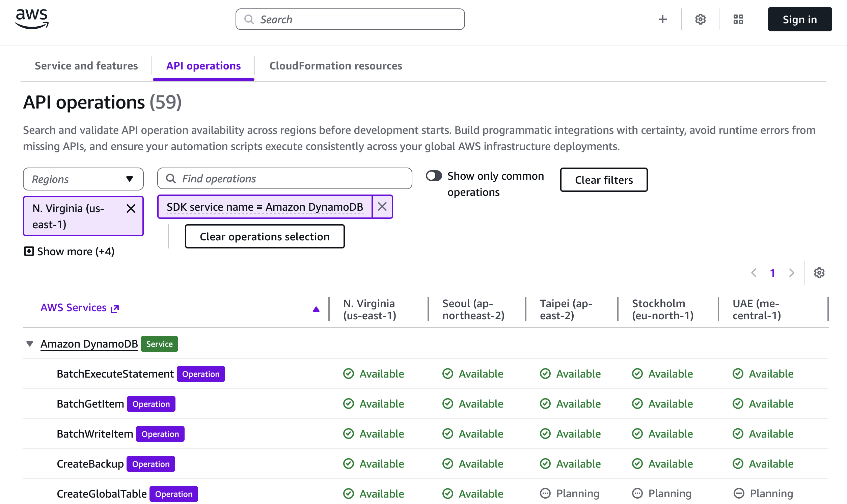This screenshot has height=504, width=847.
Task: Sort by AWS Services column arrow
Action: coord(316,309)
